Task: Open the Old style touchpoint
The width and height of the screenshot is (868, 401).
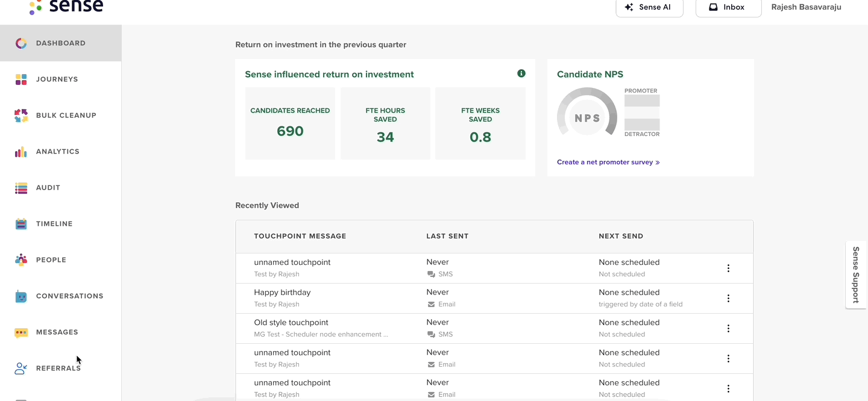Action: coord(291,323)
